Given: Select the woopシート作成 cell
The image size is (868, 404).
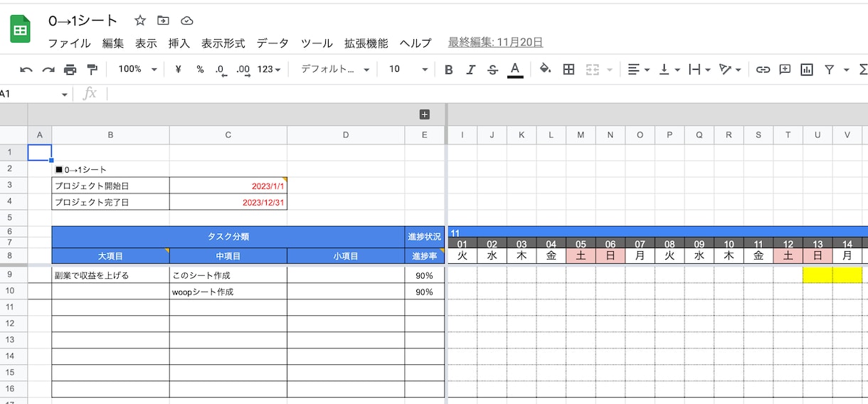Looking at the screenshot, I should (x=228, y=292).
